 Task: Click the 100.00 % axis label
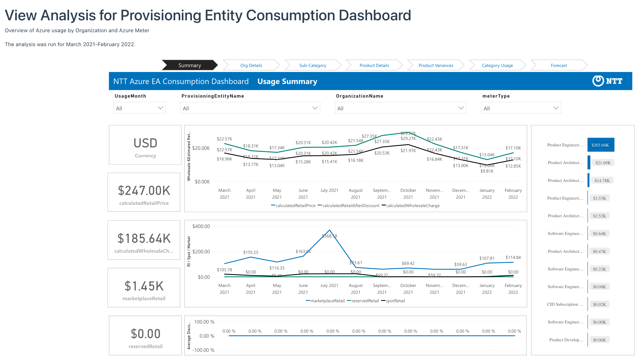pyautogui.click(x=204, y=322)
